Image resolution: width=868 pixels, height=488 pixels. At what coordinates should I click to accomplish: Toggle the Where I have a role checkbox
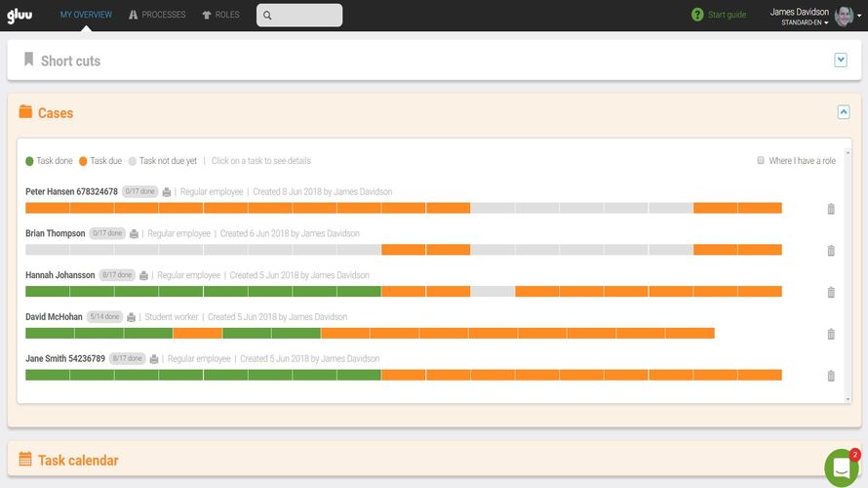[761, 160]
